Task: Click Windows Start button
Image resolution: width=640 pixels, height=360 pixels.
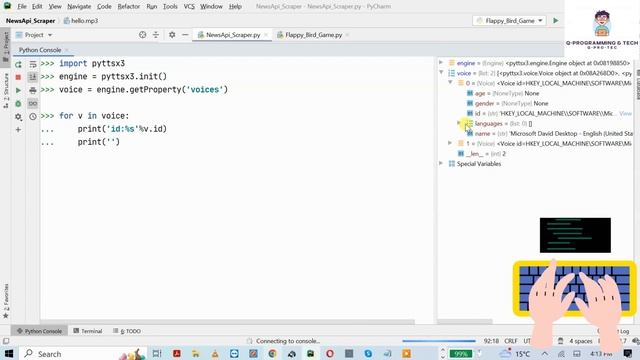Action: coord(9,353)
